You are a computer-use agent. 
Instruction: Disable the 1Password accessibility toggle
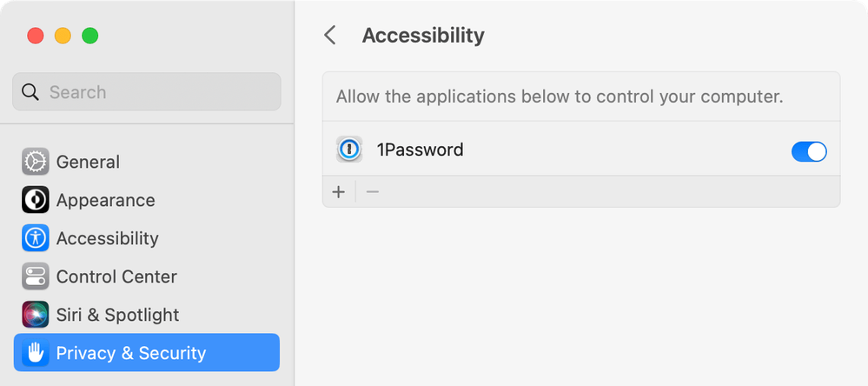click(809, 152)
